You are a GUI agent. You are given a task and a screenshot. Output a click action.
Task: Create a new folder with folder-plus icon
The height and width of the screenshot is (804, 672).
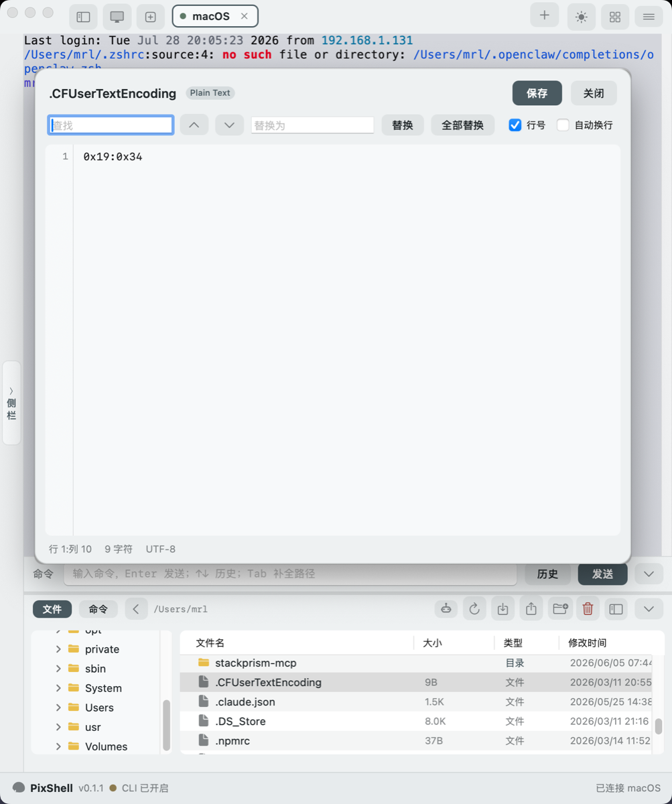point(560,608)
